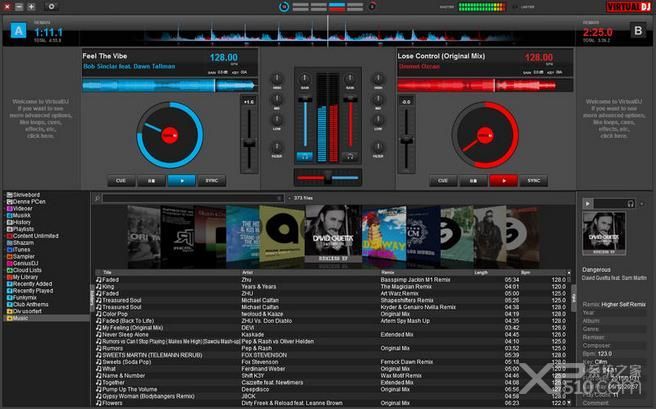The image size is (656, 409).
Task: Click the VirtualDJ logo
Action: pyautogui.click(x=629, y=7)
